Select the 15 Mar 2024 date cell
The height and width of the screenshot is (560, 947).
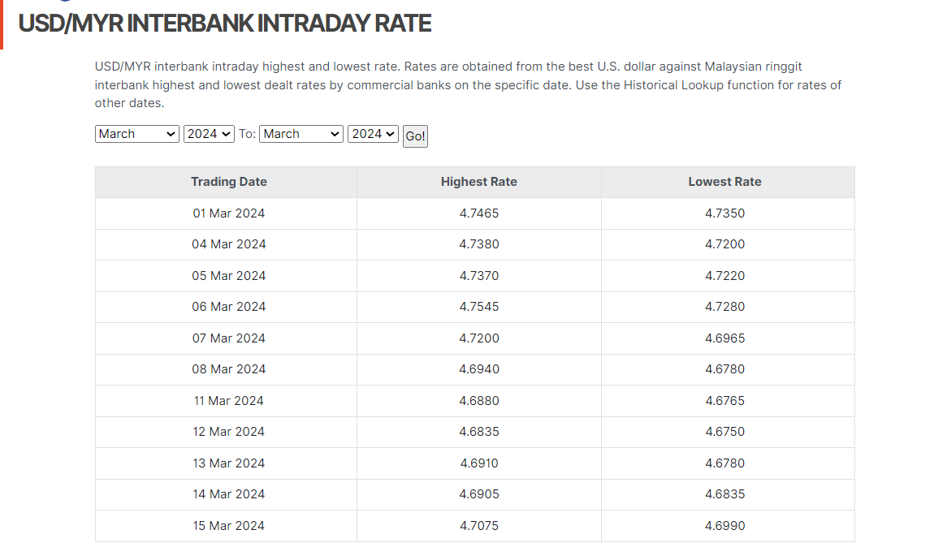(x=229, y=526)
